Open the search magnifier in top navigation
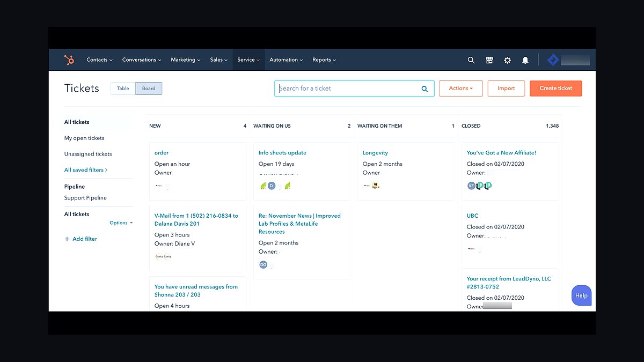This screenshot has height=362, width=644. (x=471, y=60)
